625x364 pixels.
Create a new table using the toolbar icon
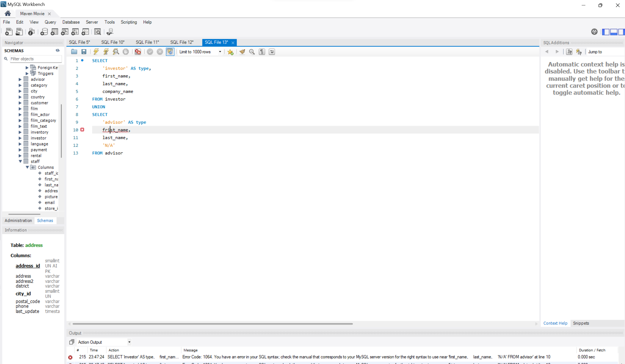click(54, 32)
